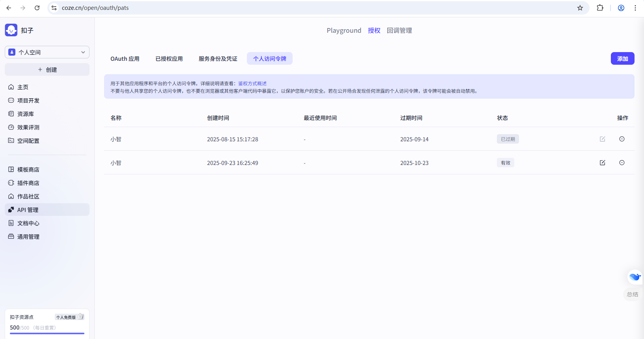Open the browser three-dot menu
Screen dimensions: 644x339
click(635, 8)
